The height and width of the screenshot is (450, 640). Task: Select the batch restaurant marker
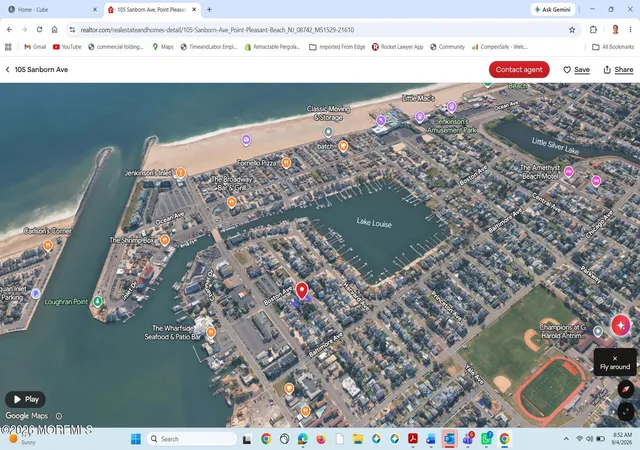[343, 146]
